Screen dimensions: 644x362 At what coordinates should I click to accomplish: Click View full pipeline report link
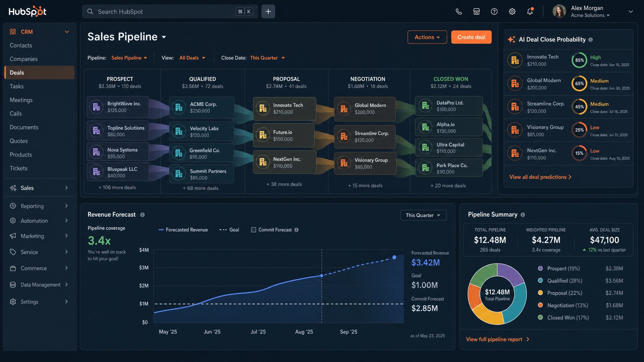click(x=497, y=339)
